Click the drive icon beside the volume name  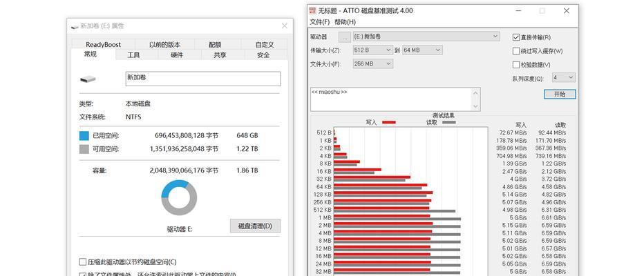pyautogui.click(x=88, y=79)
